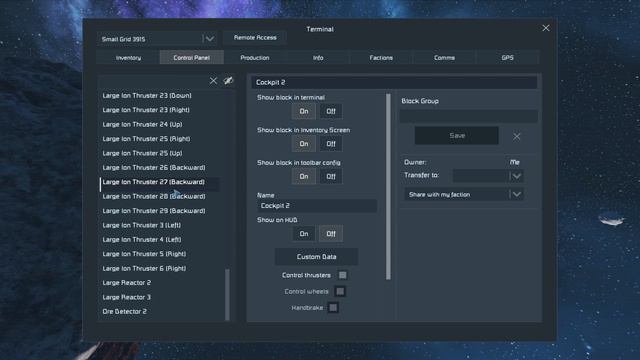Click the block properties panel scrollbar
Viewport: 640px width, 360px height.
pyautogui.click(x=388, y=187)
